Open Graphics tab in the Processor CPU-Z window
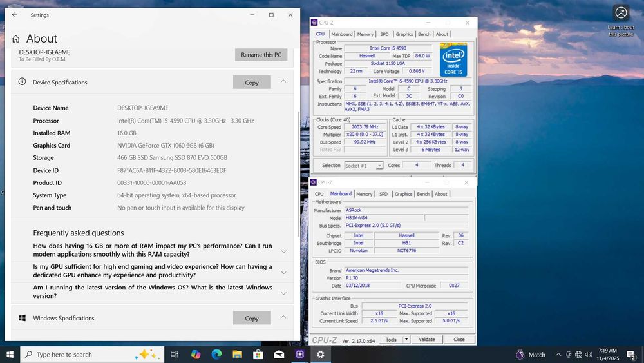The width and height of the screenshot is (644, 363). pyautogui.click(x=404, y=34)
